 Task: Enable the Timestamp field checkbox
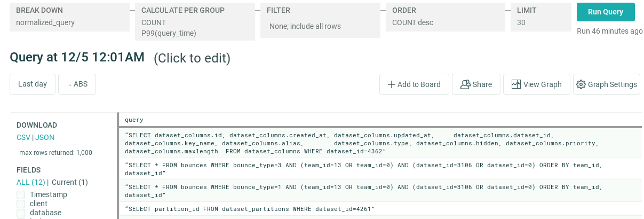click(x=21, y=195)
